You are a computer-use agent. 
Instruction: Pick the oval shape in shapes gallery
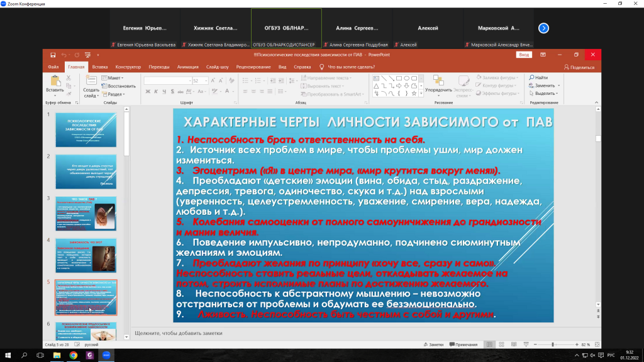click(x=407, y=78)
